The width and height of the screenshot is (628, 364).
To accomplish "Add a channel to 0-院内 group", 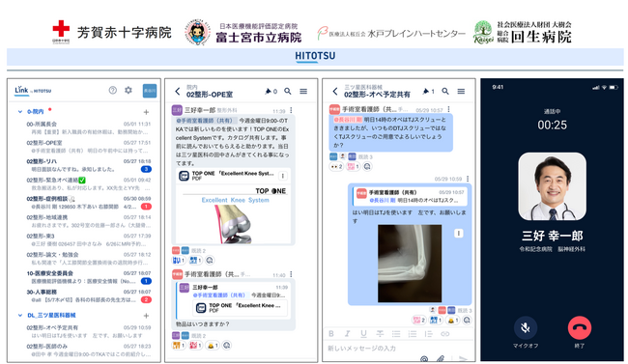I will pyautogui.click(x=146, y=112).
